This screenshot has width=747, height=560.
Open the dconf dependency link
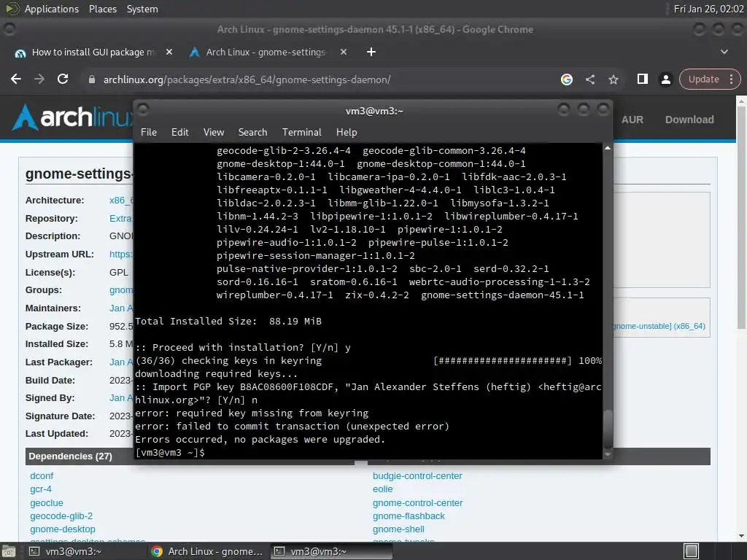[42, 475]
